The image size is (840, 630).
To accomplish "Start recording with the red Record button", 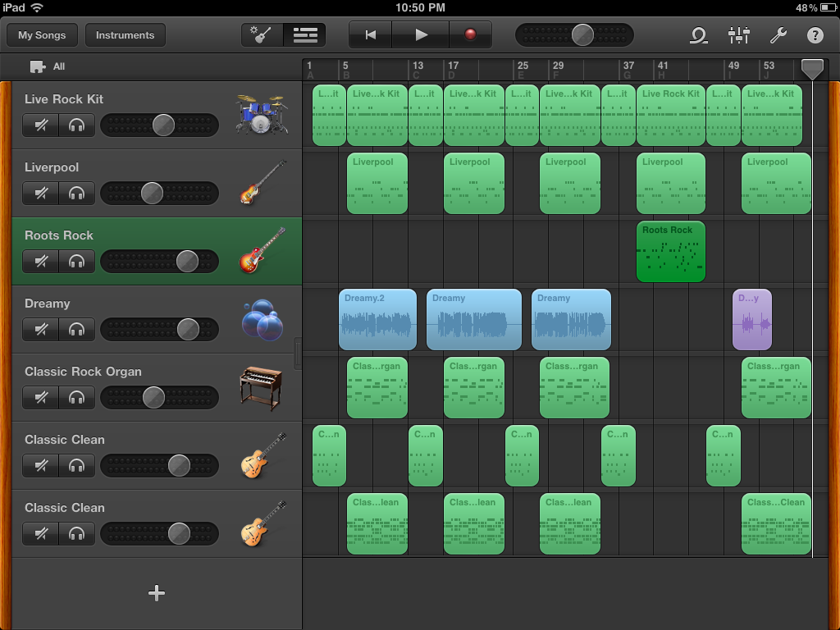I will coord(470,35).
